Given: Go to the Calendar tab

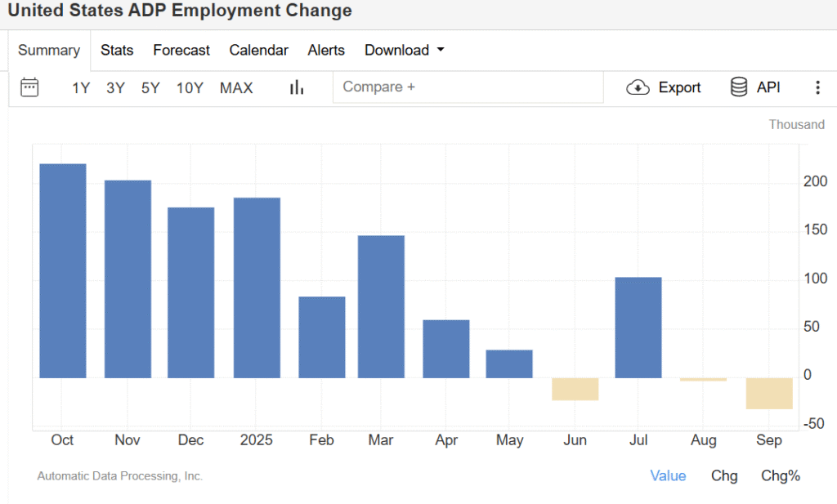Looking at the screenshot, I should coord(258,50).
